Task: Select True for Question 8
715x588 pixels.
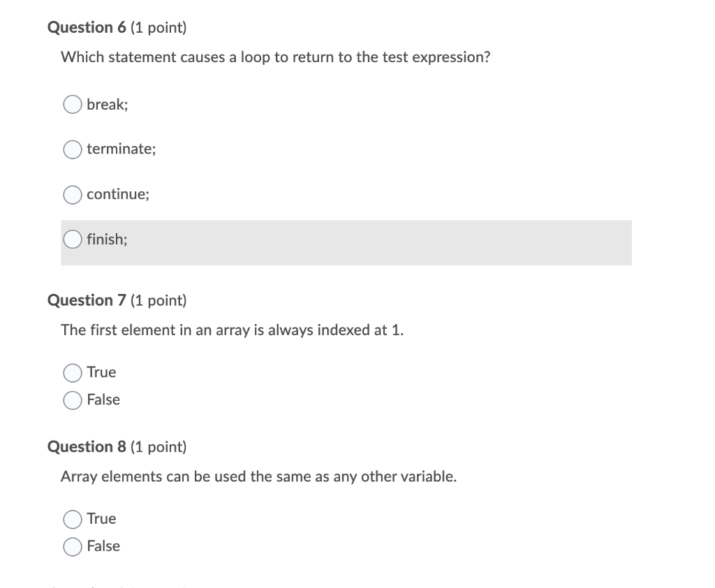Action: 72,519
